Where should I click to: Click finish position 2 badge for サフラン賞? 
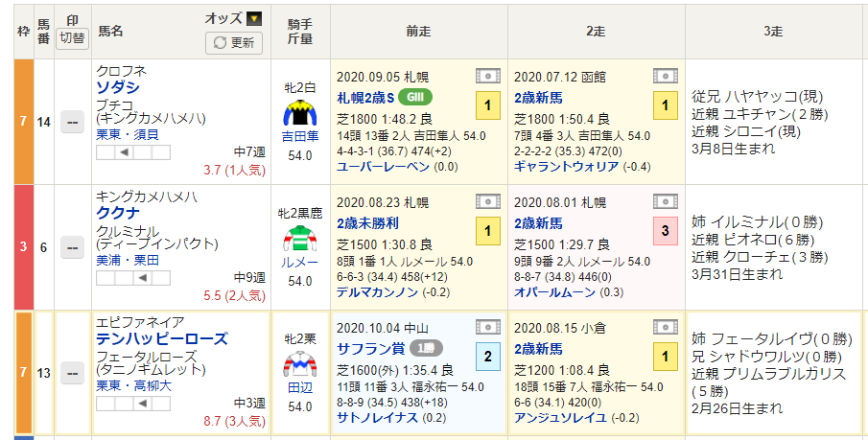pos(487,357)
